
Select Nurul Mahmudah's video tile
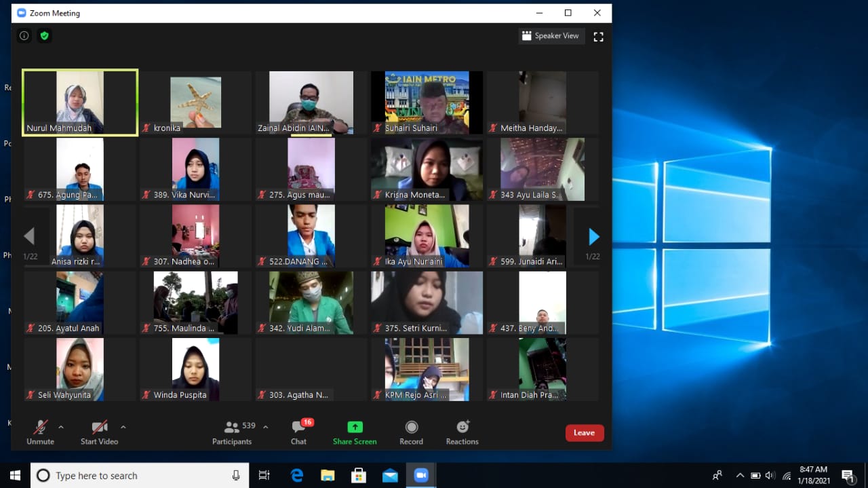80,102
